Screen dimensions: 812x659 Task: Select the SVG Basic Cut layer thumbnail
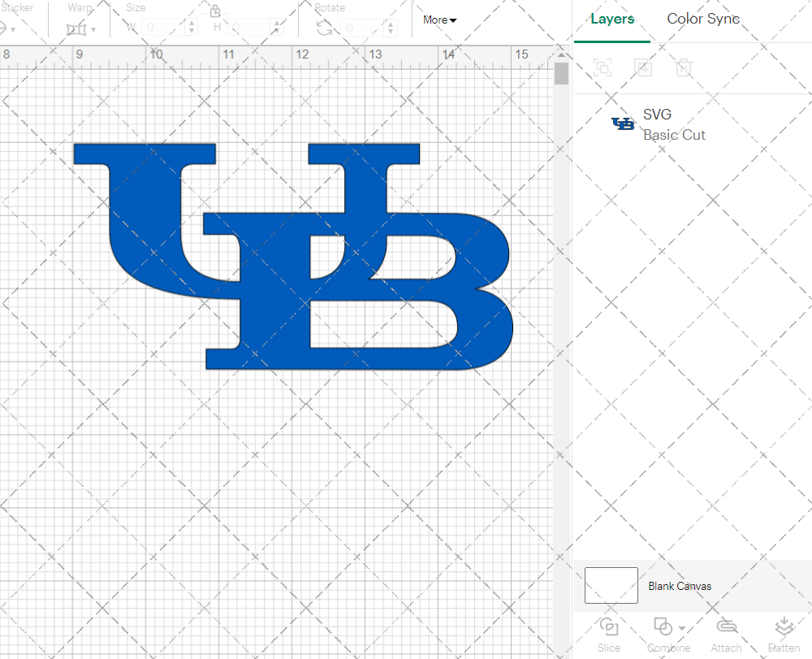coord(622,124)
